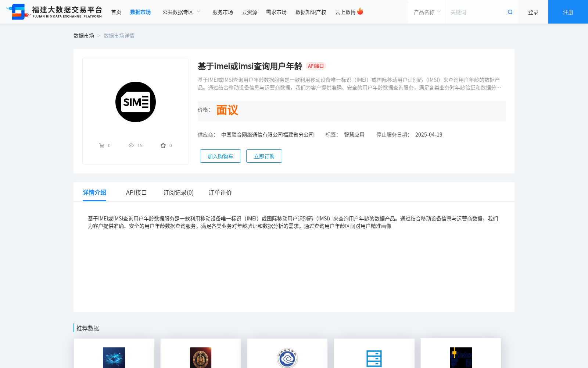Open the 云资源 nav item
The height and width of the screenshot is (368, 588).
(x=250, y=12)
